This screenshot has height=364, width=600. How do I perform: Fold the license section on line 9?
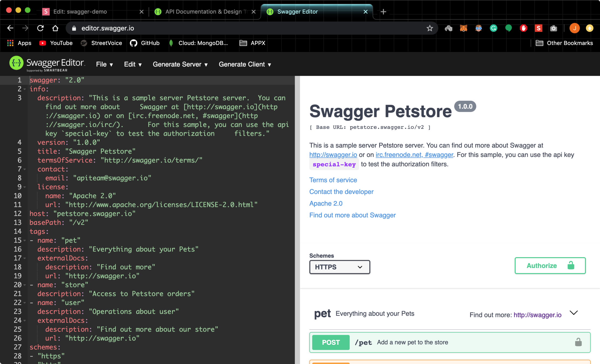pos(25,187)
